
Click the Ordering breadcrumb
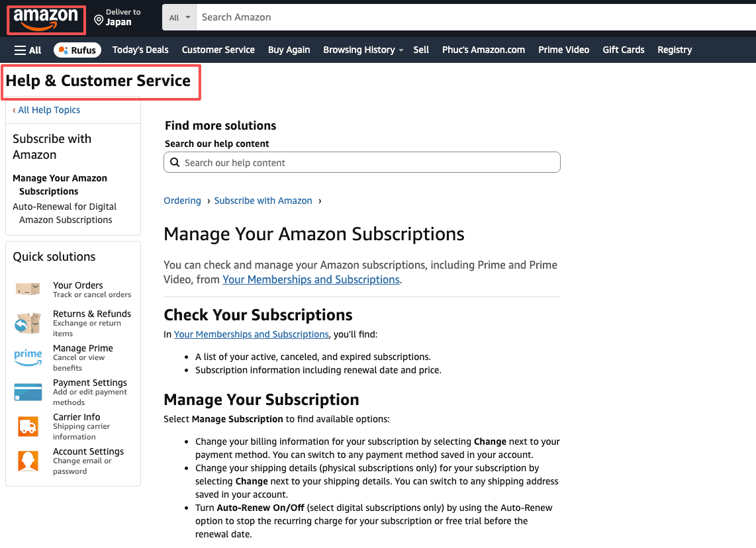click(182, 201)
